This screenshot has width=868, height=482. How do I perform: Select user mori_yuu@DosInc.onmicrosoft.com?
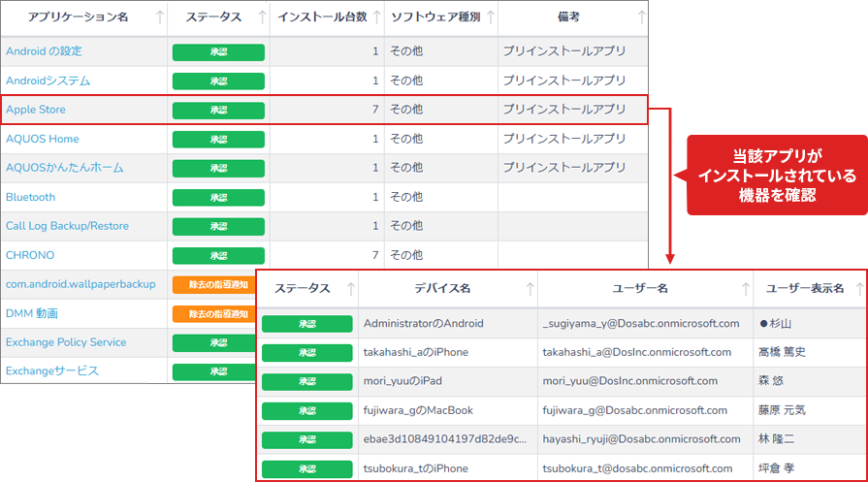pyautogui.click(x=630, y=381)
